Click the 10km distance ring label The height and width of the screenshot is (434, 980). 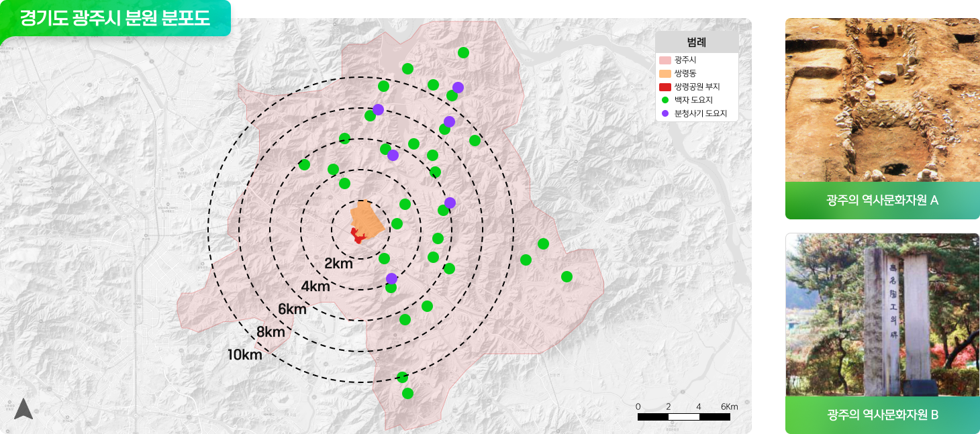coord(244,355)
